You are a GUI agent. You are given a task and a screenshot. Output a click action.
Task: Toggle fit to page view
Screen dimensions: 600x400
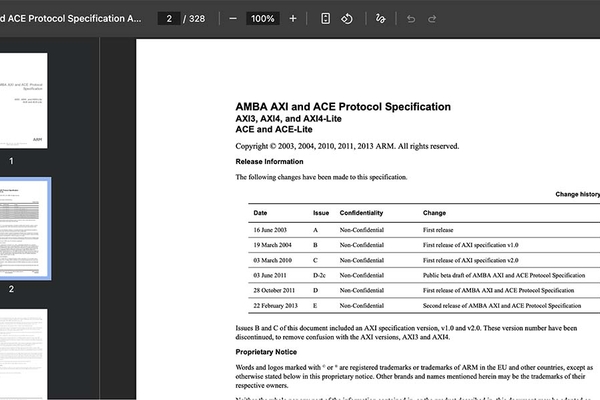point(326,19)
